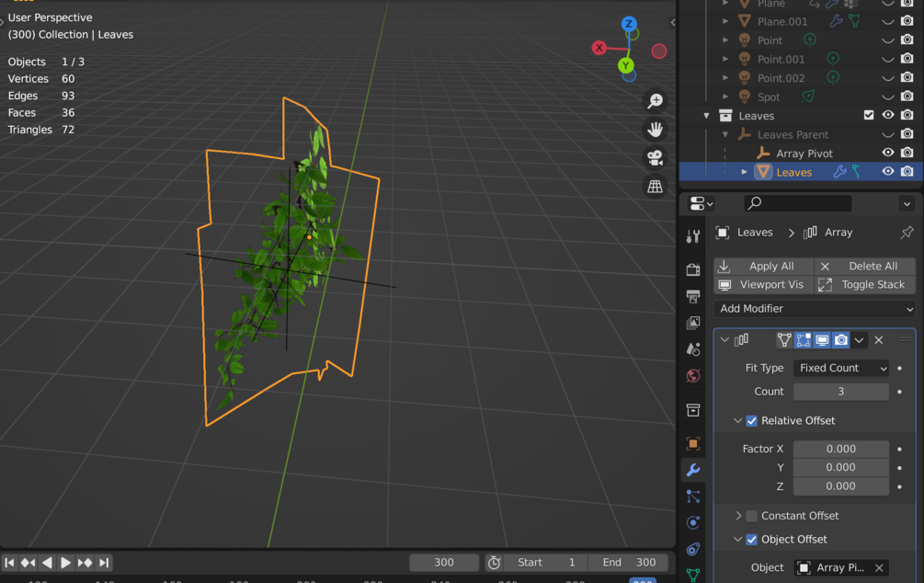Viewport: 924px width, 583px height.
Task: Open the Tool properties tab
Action: (693, 237)
